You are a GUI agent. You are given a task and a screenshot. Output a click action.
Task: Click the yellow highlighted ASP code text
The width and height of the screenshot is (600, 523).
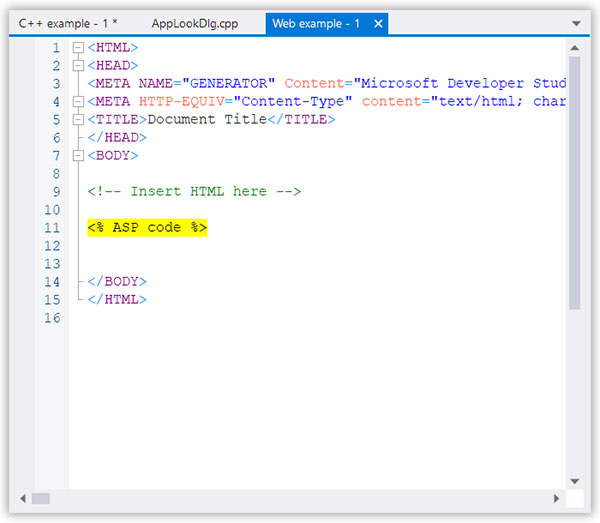pos(147,228)
